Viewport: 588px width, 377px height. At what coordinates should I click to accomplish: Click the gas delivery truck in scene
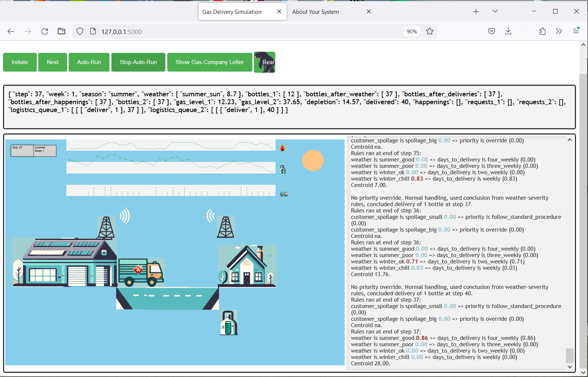coord(141,272)
